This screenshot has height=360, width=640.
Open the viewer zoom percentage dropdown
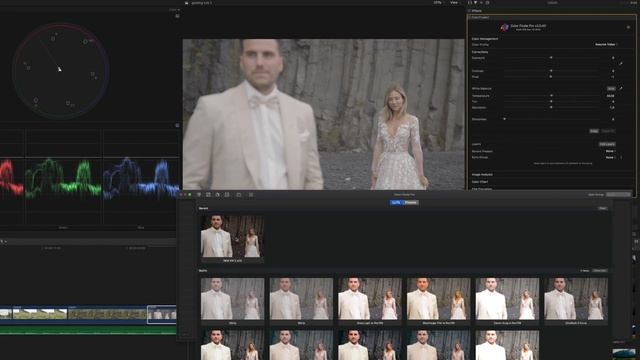point(438,2)
